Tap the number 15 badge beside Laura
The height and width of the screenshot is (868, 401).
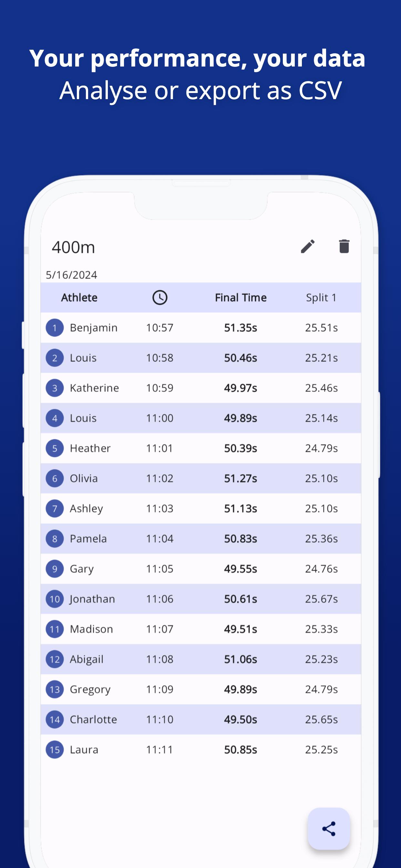55,749
